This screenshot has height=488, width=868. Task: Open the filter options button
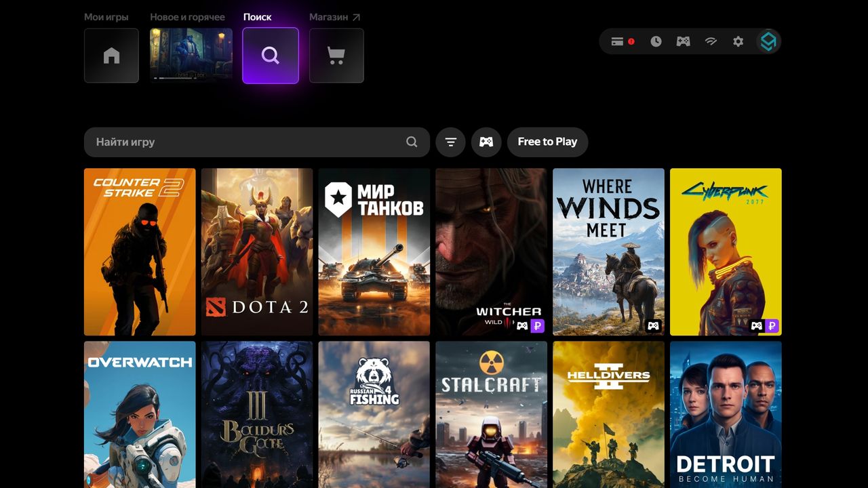(x=451, y=142)
